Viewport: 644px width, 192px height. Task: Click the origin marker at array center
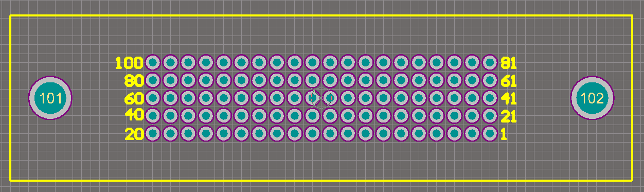321,98
